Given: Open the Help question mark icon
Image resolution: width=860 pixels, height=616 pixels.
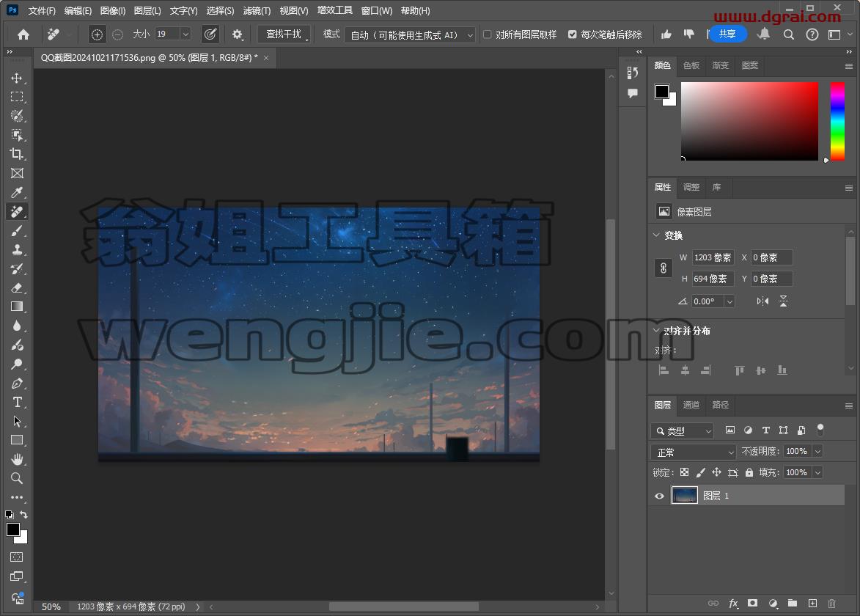Looking at the screenshot, I should (x=812, y=34).
